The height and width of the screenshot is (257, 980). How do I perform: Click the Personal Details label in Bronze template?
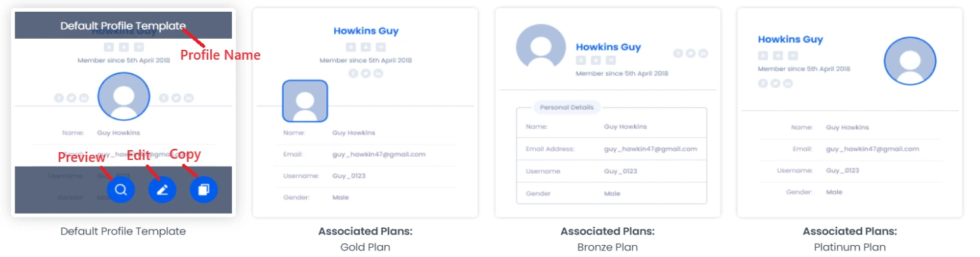click(x=567, y=108)
